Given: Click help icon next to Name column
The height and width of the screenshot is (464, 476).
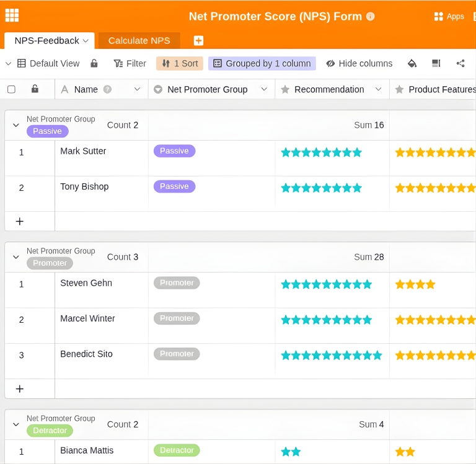Looking at the screenshot, I should coord(107,89).
